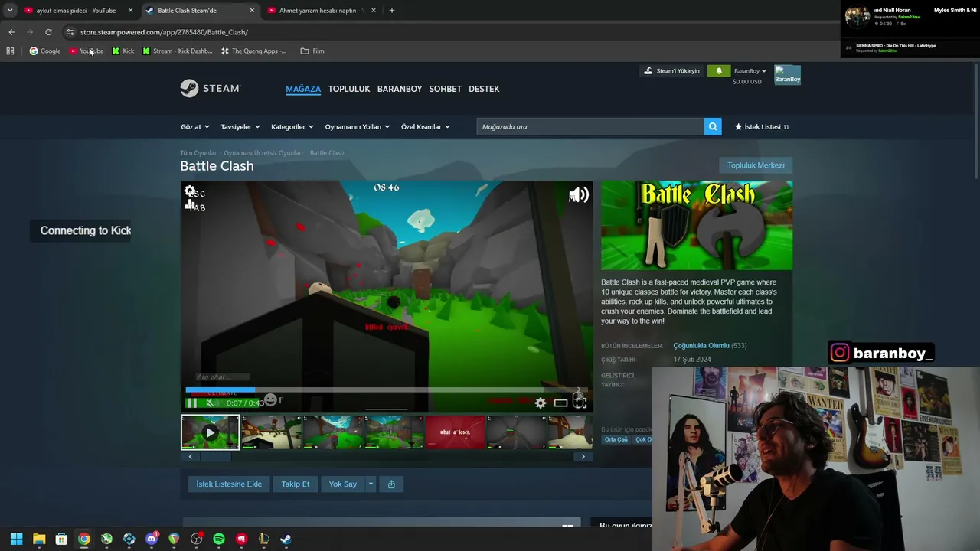The width and height of the screenshot is (980, 551).
Task: Open the Çoğunlukla Olumlu reviews link
Action: click(x=701, y=346)
